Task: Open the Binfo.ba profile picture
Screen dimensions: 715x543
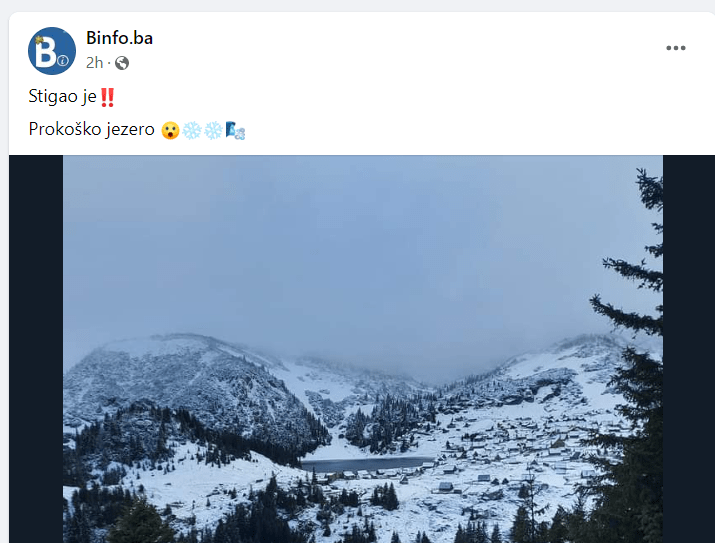Action: 52,51
